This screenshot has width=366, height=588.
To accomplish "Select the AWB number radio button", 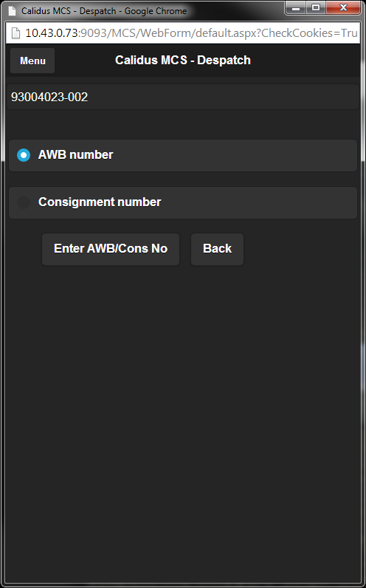I will point(24,155).
